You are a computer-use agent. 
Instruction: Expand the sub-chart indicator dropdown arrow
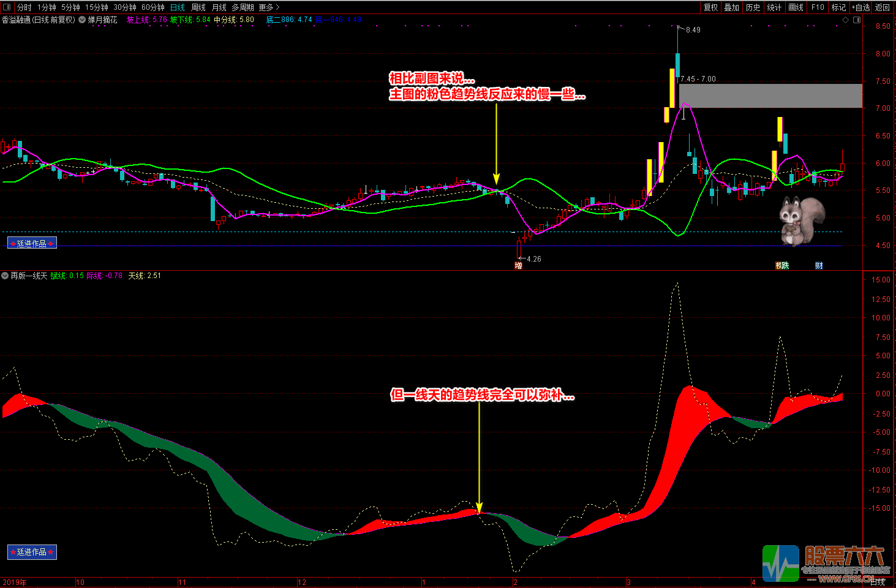point(5,276)
